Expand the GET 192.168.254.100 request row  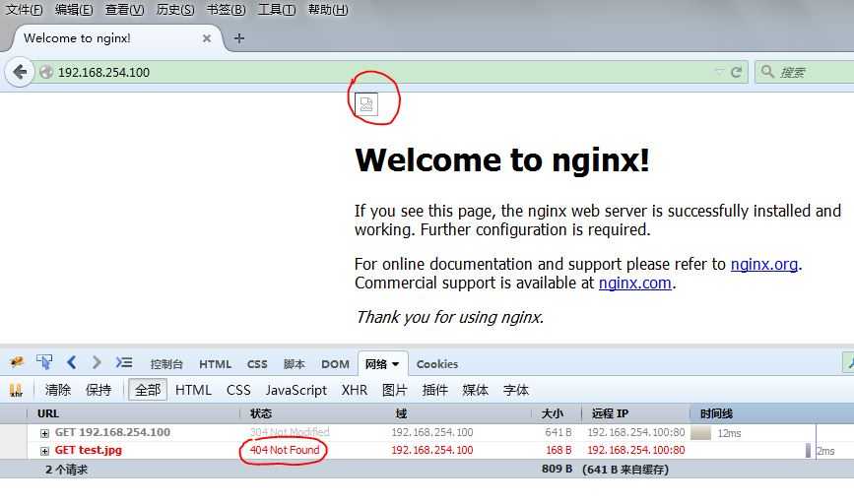click(x=44, y=433)
